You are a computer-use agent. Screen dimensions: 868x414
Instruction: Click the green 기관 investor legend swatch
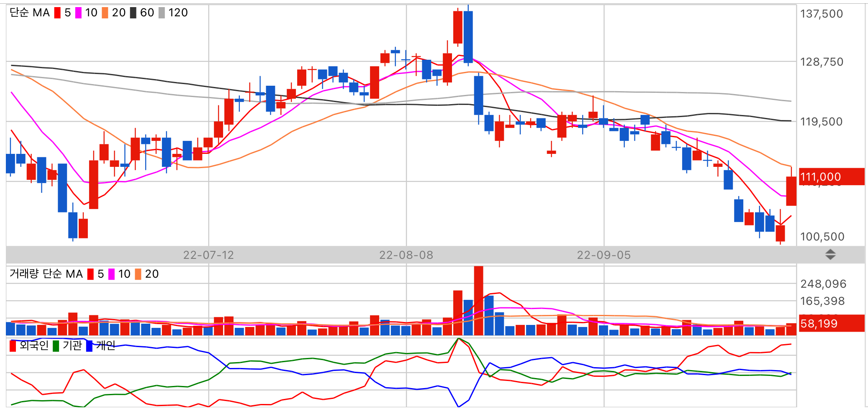[56, 346]
